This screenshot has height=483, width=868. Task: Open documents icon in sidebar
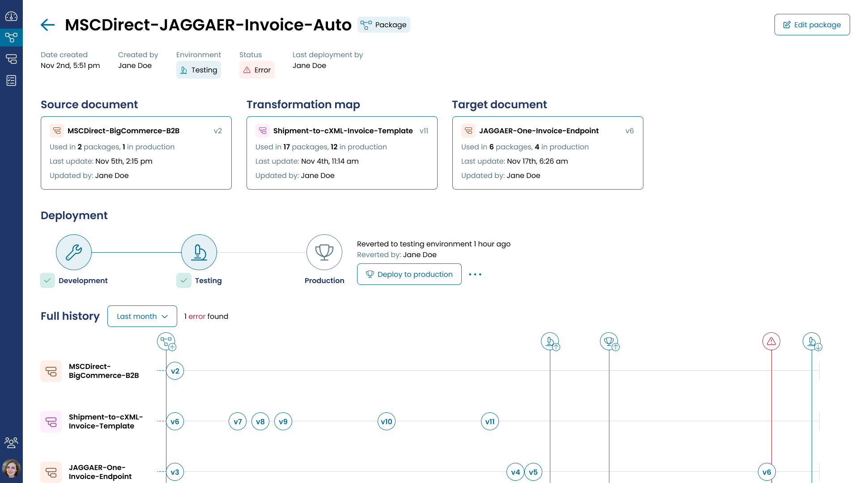[11, 59]
